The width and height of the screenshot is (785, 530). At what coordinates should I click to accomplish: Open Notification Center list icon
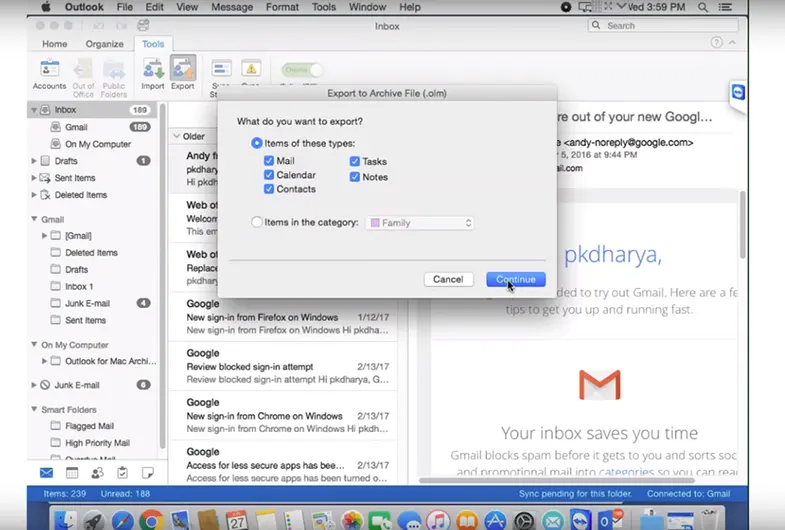click(725, 7)
